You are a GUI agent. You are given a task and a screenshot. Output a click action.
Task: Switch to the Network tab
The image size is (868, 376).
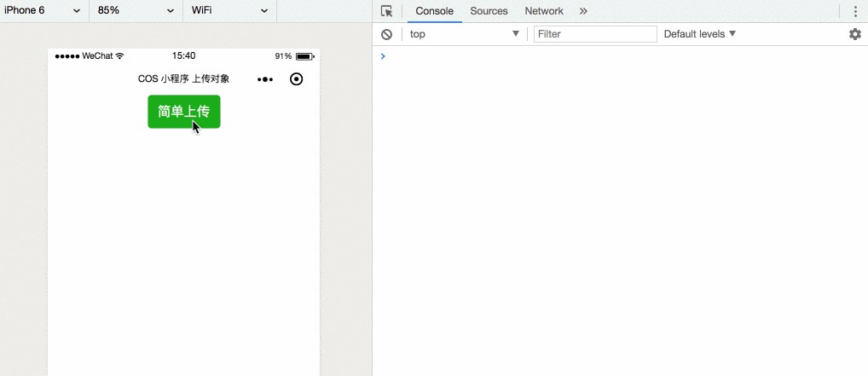543,11
